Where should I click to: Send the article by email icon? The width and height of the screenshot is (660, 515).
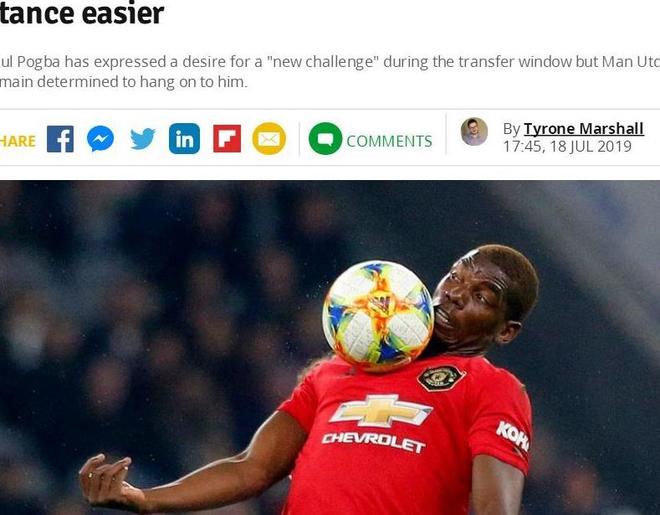pos(269,138)
